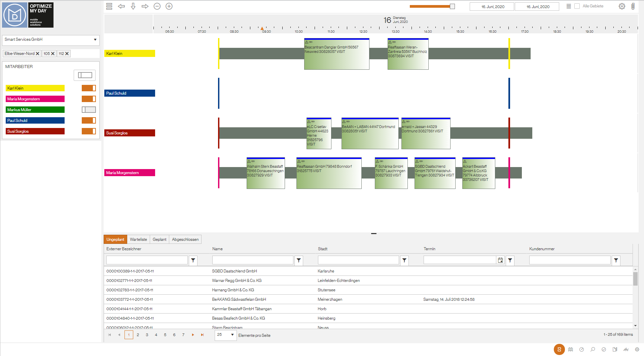Open the Smart Services GmbH dropdown
644x356 pixels.
click(x=51, y=40)
